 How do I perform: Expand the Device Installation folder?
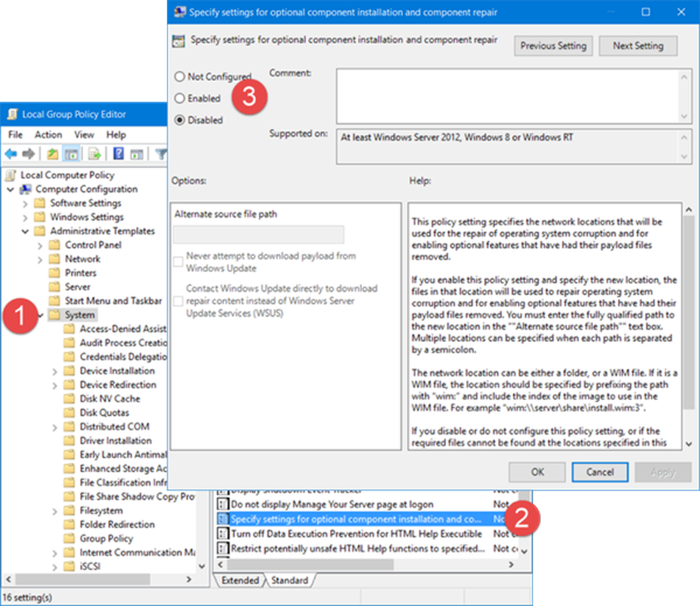(55, 371)
